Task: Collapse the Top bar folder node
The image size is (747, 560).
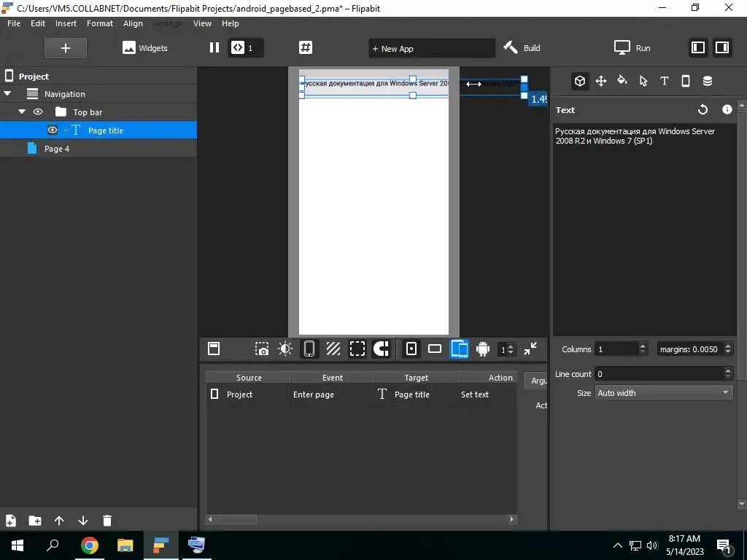Action: [x=22, y=112]
